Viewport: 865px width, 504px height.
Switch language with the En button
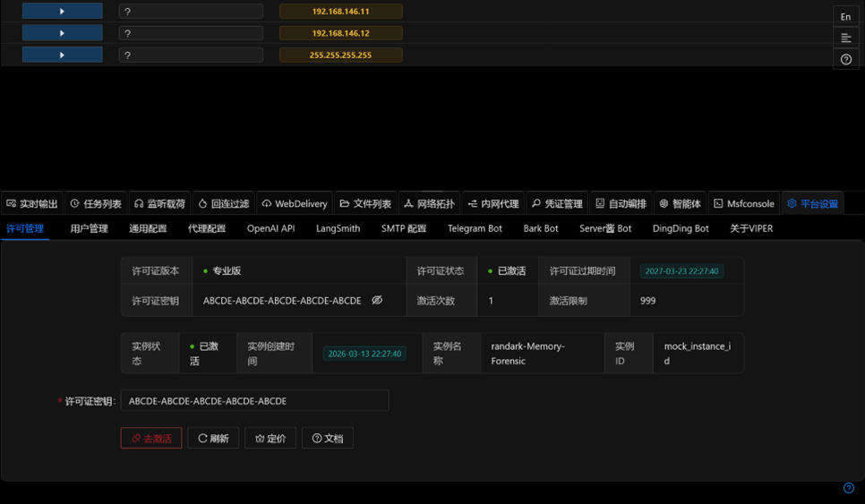(845, 17)
